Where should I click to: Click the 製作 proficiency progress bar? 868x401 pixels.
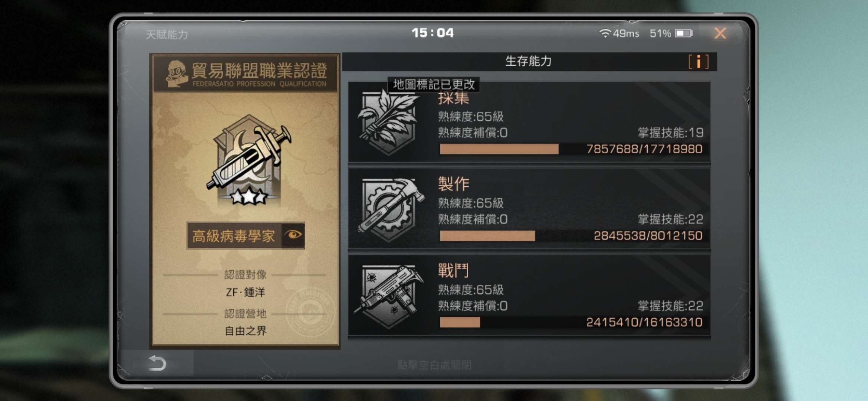click(x=573, y=236)
